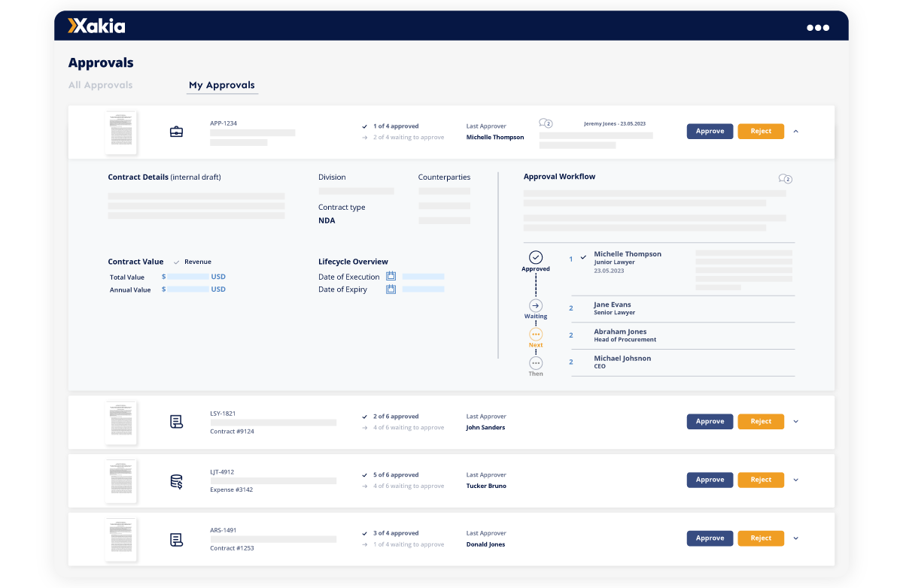Select the briefcase icon beside APP-1234
Screen dimensions: 903x588
[176, 131]
